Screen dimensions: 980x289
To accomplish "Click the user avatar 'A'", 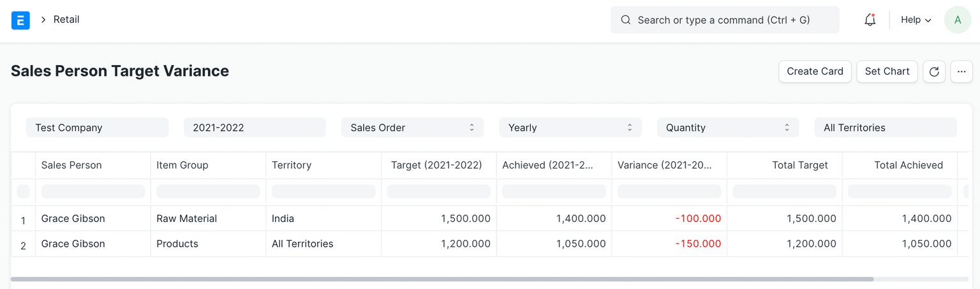I will 957,20.
